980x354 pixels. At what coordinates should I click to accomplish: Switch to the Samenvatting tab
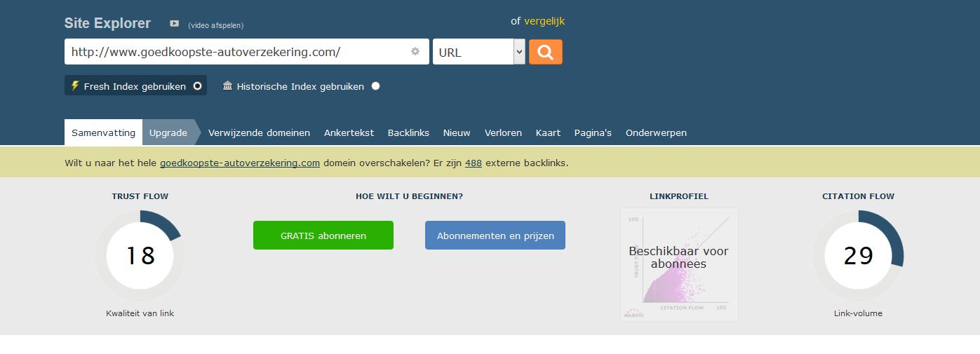pyautogui.click(x=103, y=132)
